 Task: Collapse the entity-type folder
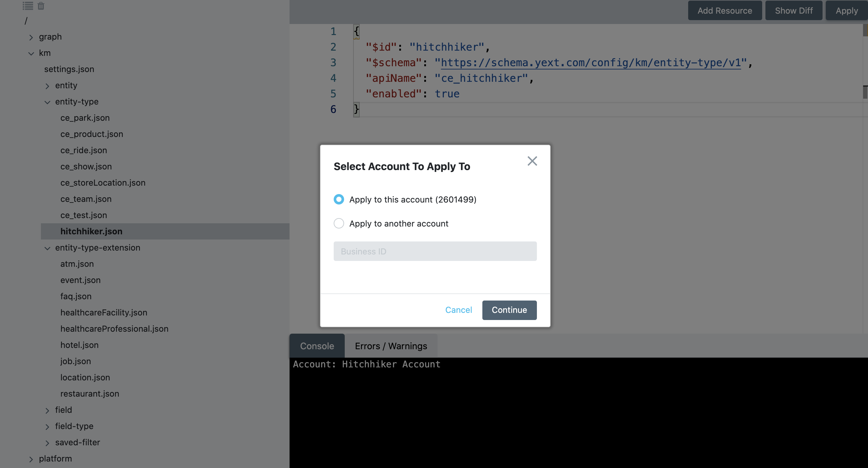click(x=47, y=102)
